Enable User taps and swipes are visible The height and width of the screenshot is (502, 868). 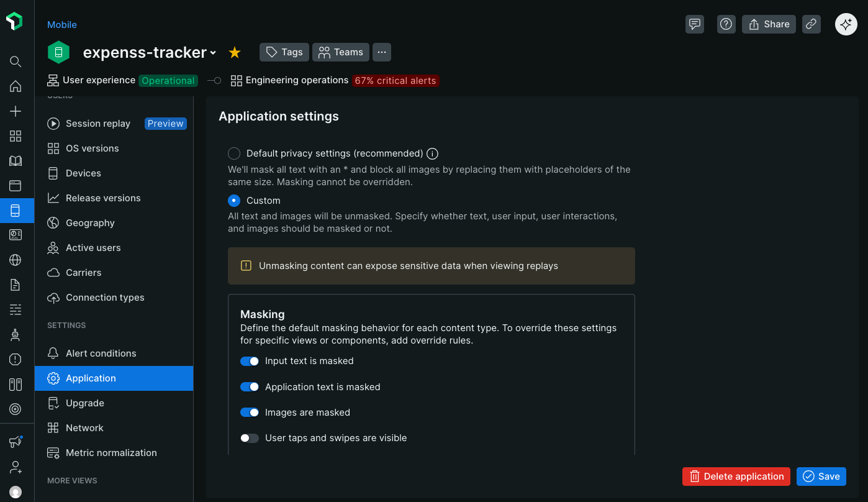point(249,438)
